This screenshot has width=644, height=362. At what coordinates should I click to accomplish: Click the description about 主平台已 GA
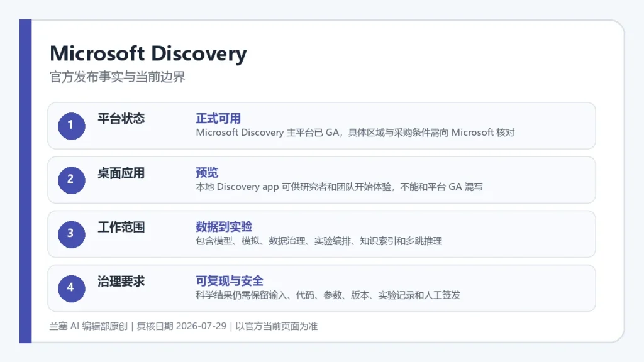pyautogui.click(x=355, y=133)
